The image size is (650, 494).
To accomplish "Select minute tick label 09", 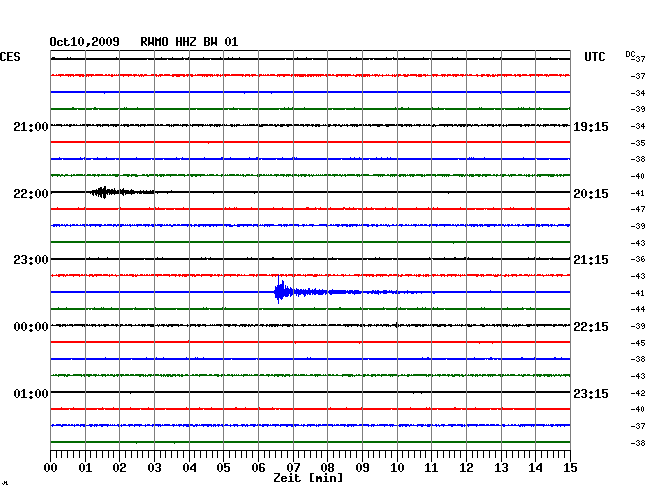I will pyautogui.click(x=362, y=468).
